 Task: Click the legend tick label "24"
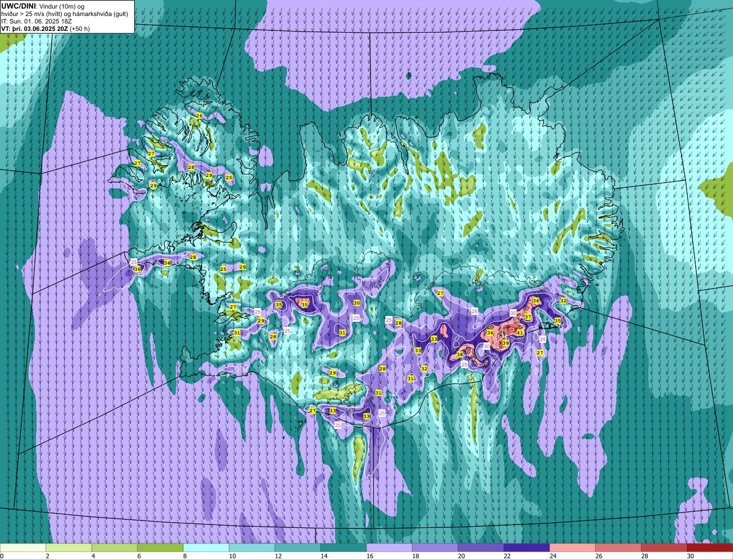553,556
